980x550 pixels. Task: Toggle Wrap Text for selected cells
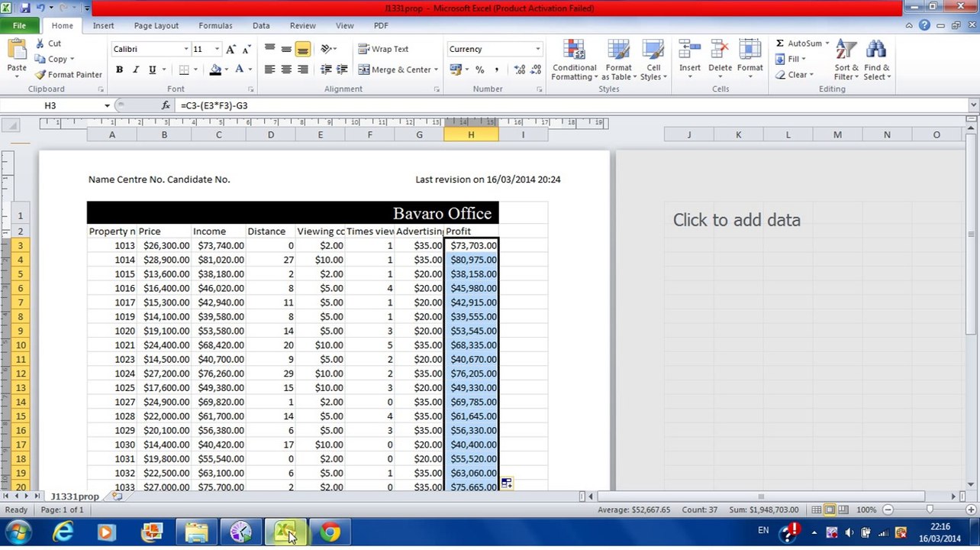tap(383, 49)
